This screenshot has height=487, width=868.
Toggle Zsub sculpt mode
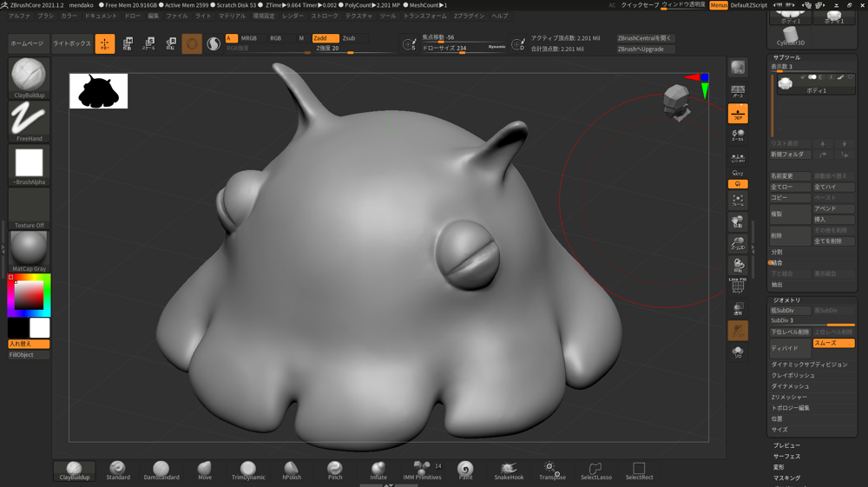click(349, 38)
